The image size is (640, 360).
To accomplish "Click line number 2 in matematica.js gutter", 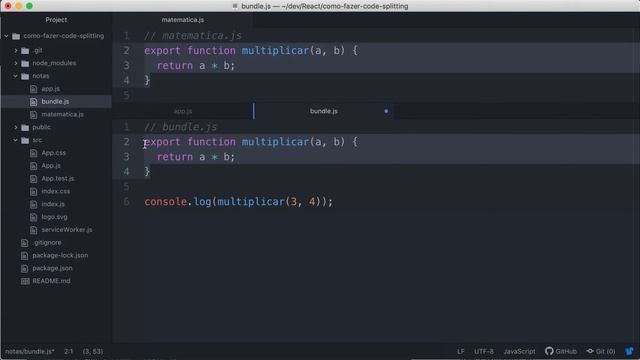I will click(x=126, y=51).
